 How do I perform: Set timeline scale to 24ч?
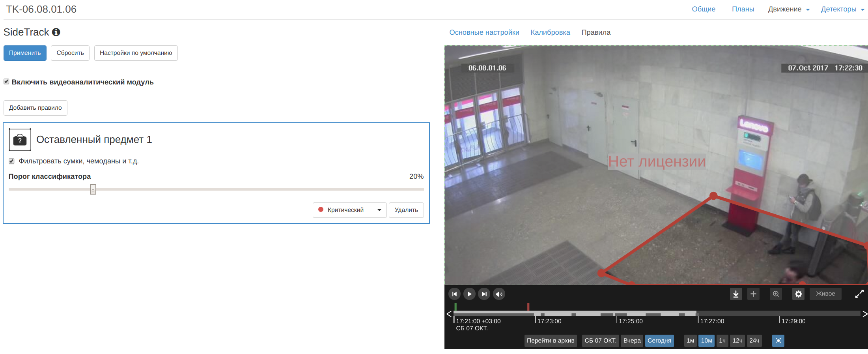click(x=754, y=341)
